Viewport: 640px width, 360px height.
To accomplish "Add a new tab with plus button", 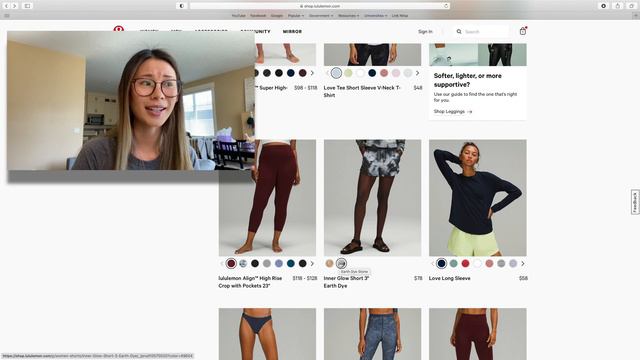I will (x=636, y=16).
